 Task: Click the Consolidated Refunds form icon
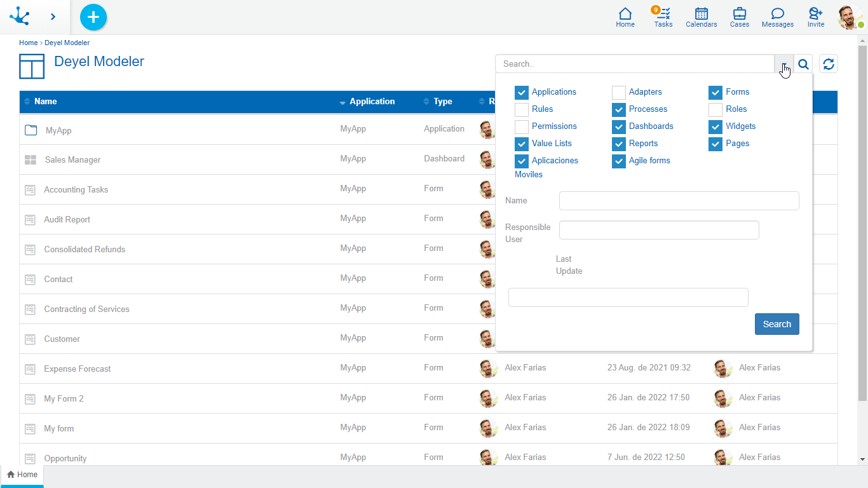pyautogui.click(x=30, y=250)
